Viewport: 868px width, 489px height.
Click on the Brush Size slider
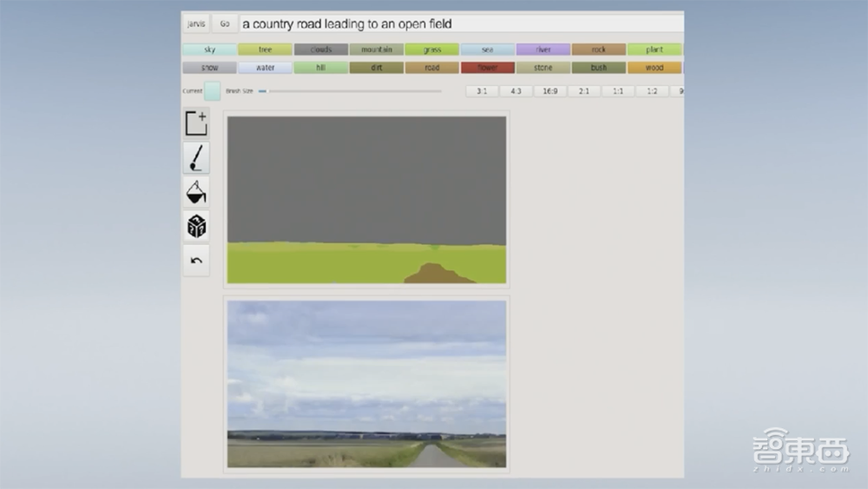point(349,90)
